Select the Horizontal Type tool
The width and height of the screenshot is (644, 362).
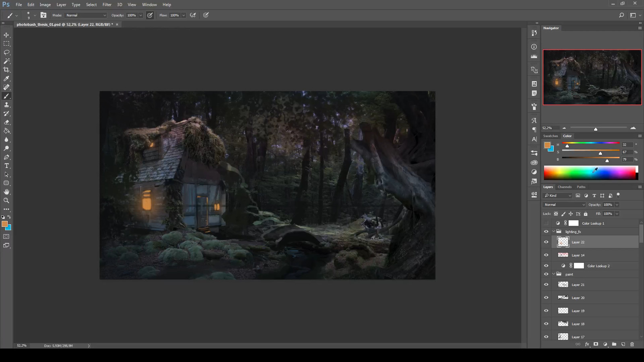point(6,166)
